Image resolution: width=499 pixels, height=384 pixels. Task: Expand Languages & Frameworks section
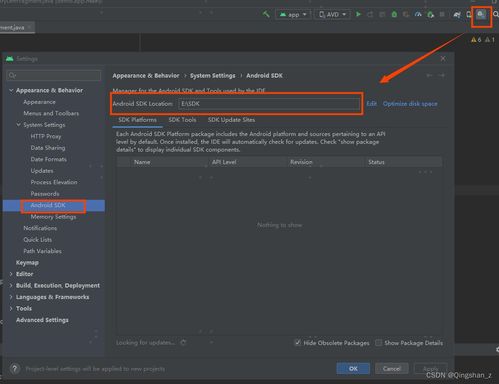point(11,297)
